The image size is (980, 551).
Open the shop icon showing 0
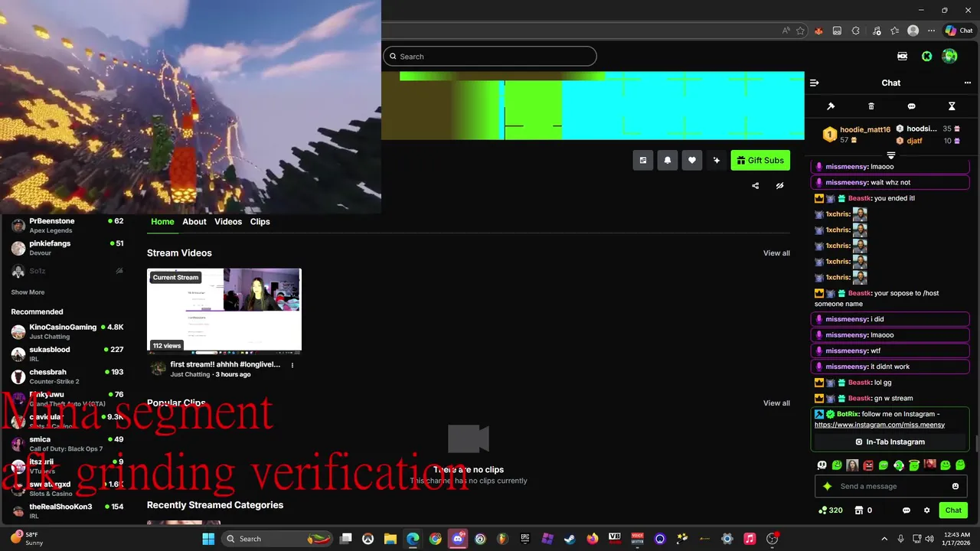[x=863, y=510]
